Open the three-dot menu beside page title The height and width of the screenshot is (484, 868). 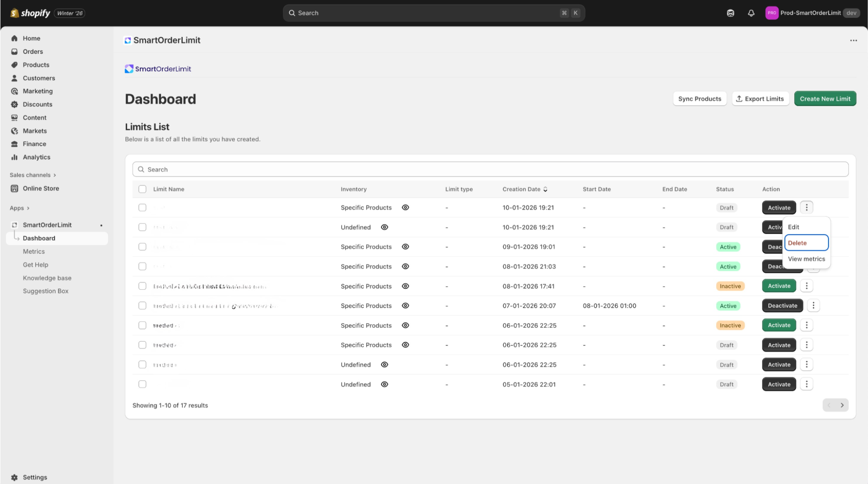[x=853, y=40]
